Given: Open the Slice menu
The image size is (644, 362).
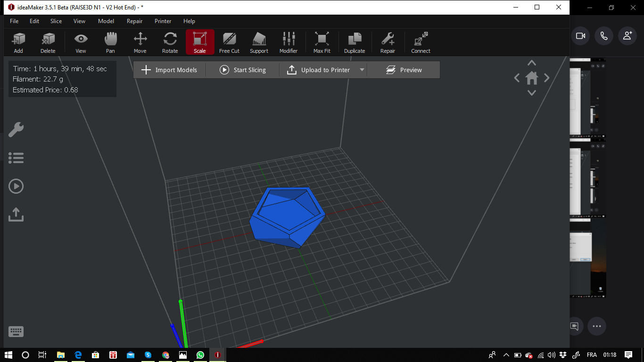Looking at the screenshot, I should [x=56, y=21].
